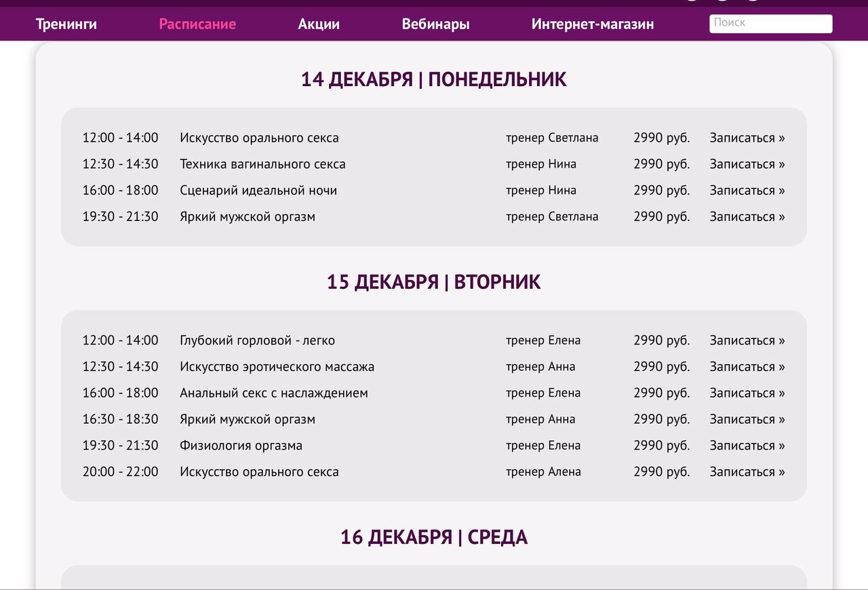
Task: Click Записаться in the 20:00 - 22:00 row
Action: point(747,472)
